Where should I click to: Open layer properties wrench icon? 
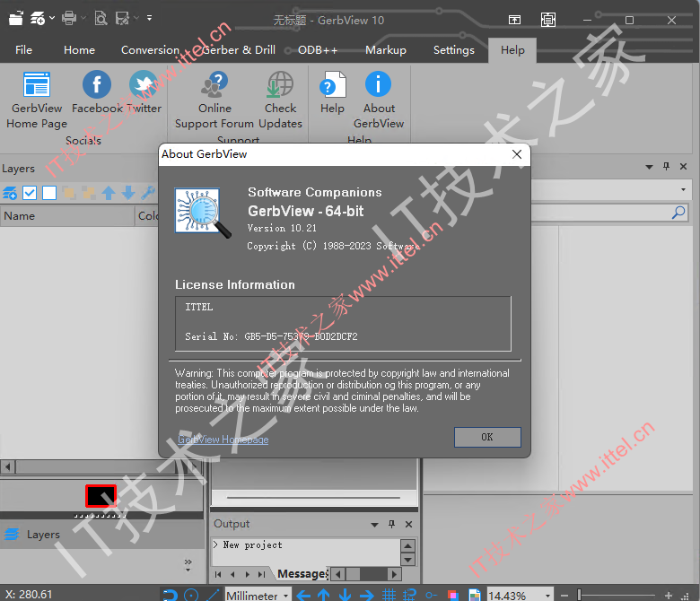click(148, 193)
